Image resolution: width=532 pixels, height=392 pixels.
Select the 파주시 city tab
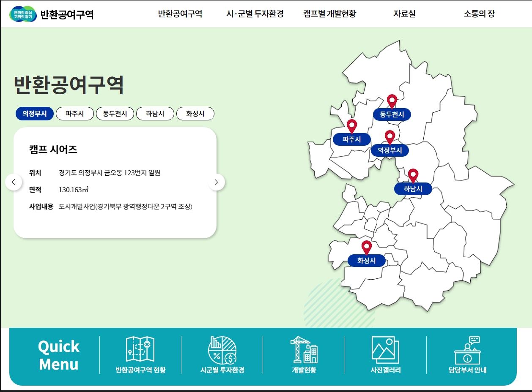[75, 114]
